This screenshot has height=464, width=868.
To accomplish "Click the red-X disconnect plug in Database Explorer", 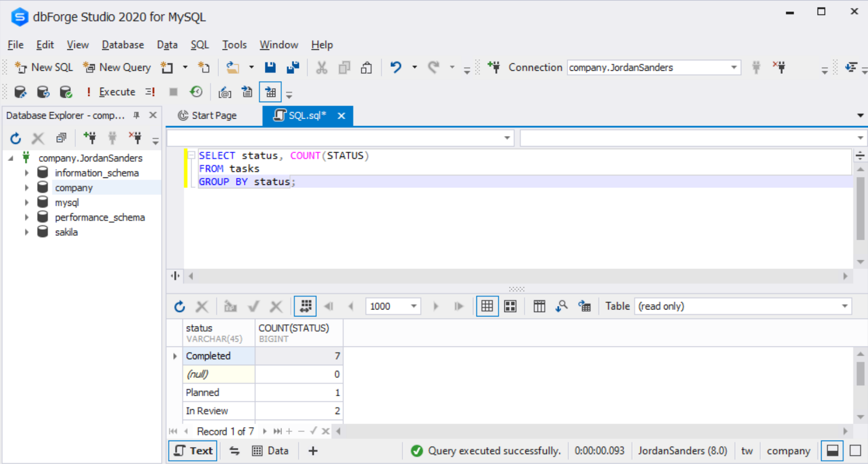I will click(x=135, y=138).
